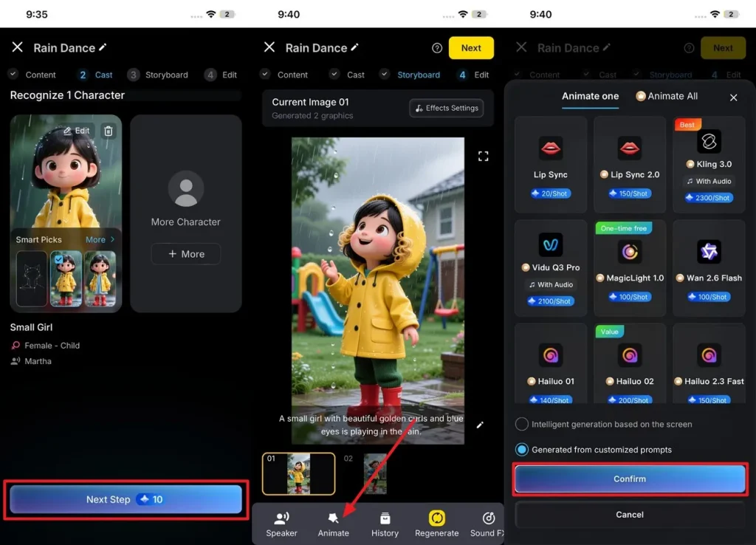
Task: Switch to the Animate All tab
Action: click(x=667, y=96)
